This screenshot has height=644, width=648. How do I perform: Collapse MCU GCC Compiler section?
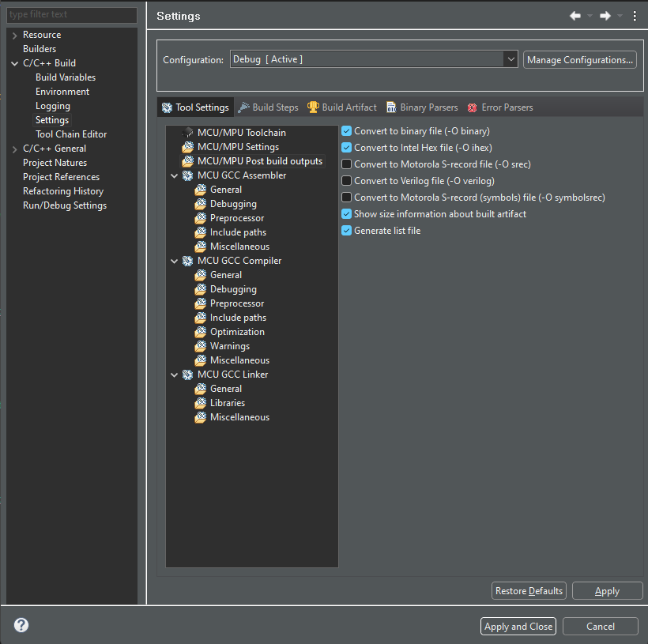(x=175, y=262)
